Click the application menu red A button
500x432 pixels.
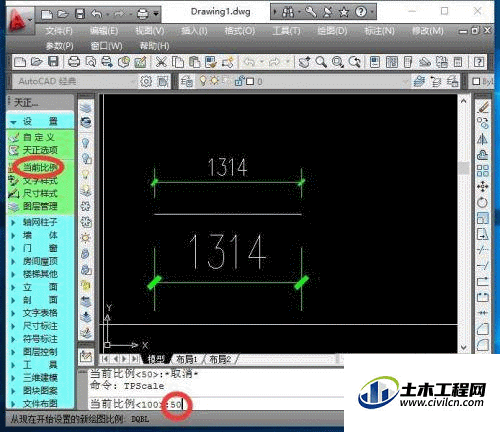click(x=18, y=21)
